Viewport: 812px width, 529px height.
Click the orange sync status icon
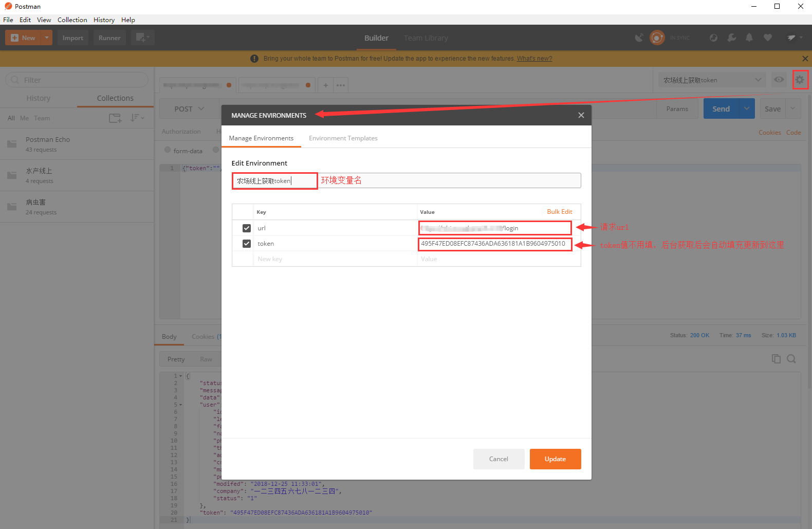pyautogui.click(x=657, y=38)
